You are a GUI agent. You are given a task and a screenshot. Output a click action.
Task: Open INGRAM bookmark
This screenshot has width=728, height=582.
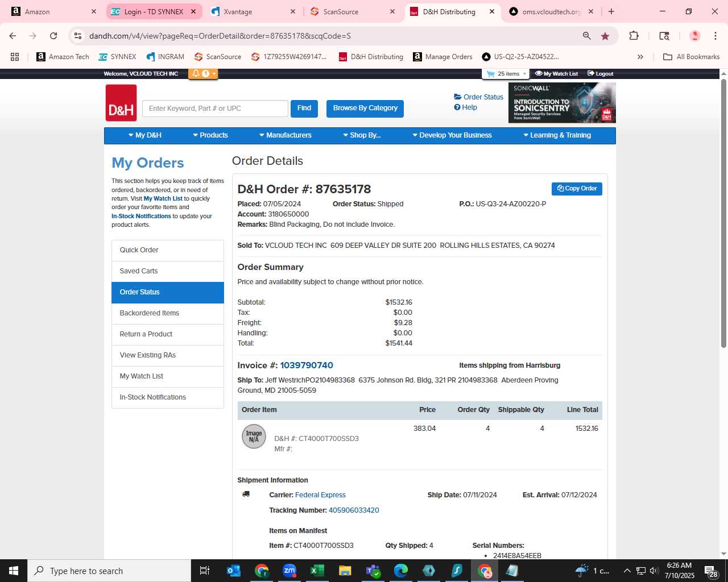coord(166,57)
